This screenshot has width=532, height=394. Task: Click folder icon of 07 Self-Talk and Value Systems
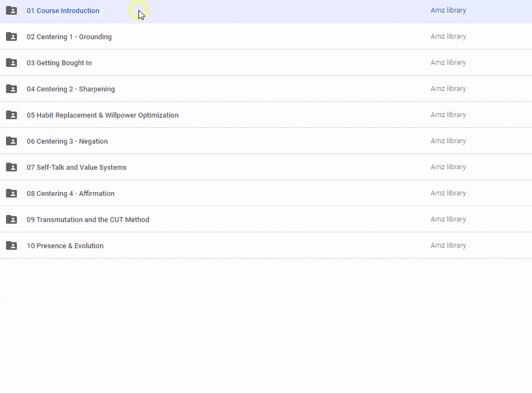12,167
